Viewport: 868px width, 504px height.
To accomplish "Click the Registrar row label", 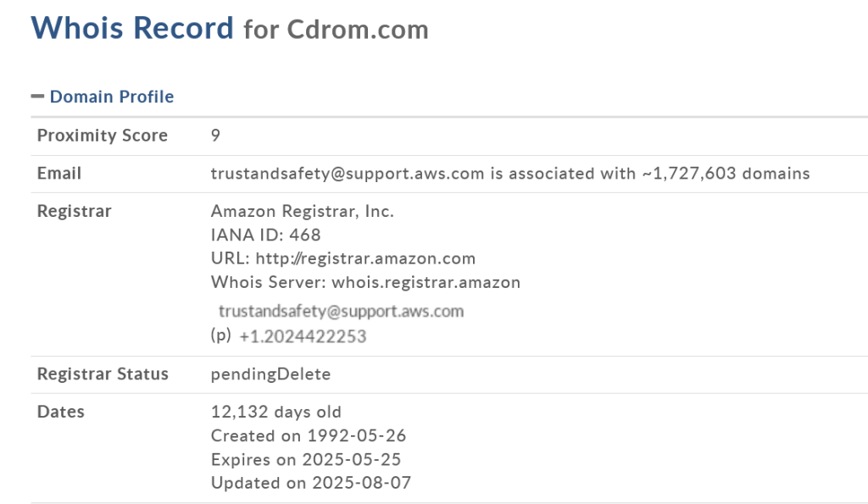I will tap(74, 211).
